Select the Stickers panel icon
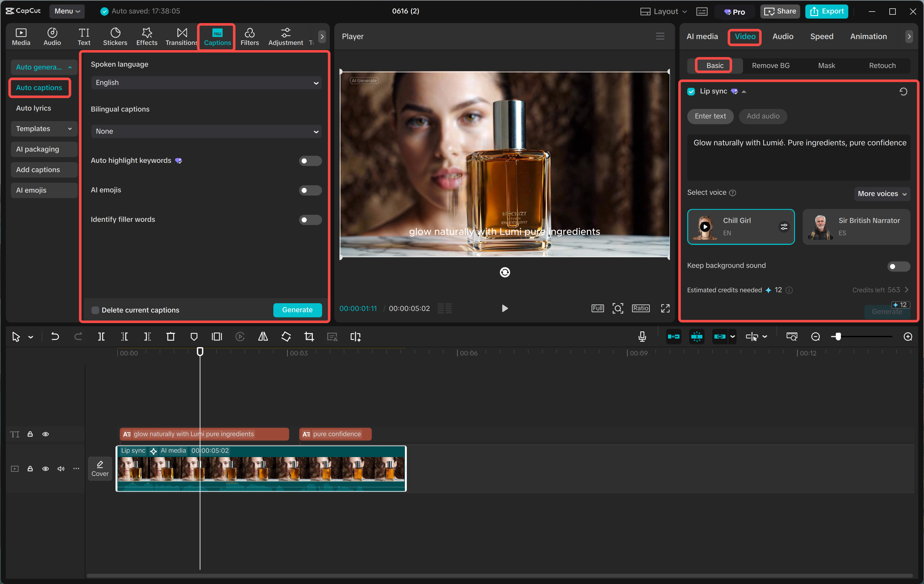 point(115,37)
